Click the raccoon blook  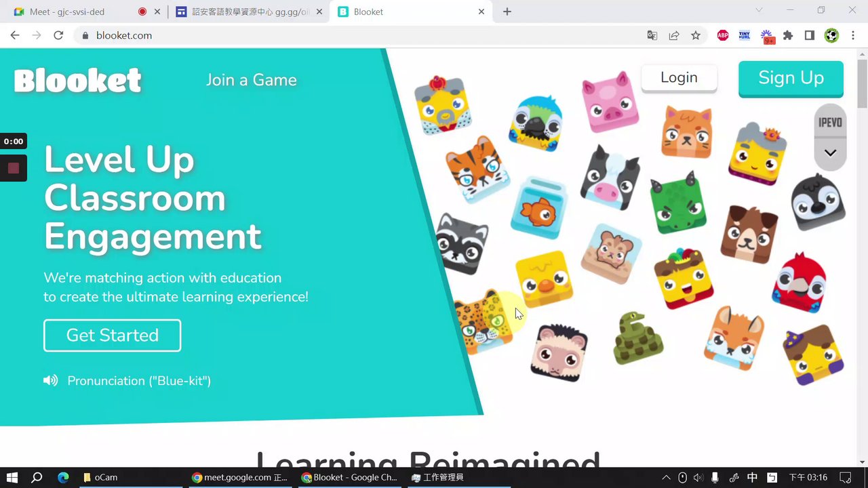tap(461, 243)
